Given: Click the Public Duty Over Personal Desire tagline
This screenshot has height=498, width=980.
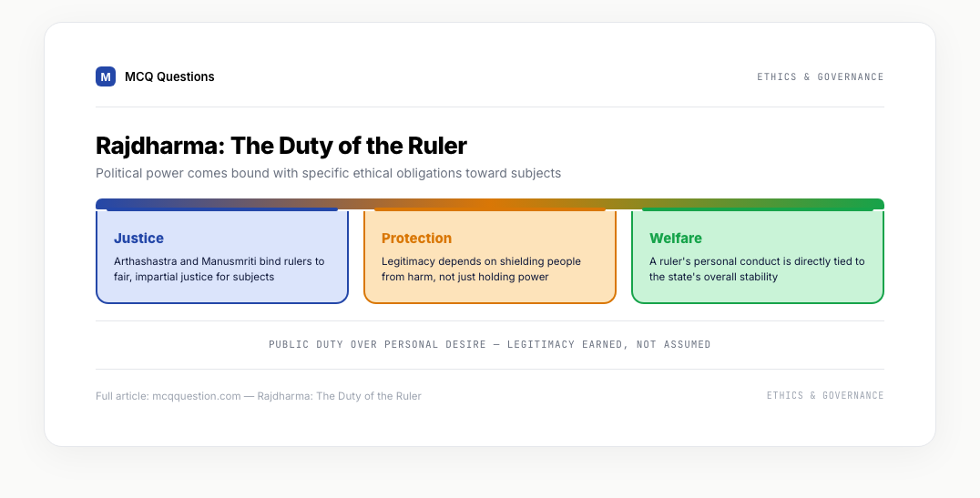Looking at the screenshot, I should pyautogui.click(x=490, y=344).
